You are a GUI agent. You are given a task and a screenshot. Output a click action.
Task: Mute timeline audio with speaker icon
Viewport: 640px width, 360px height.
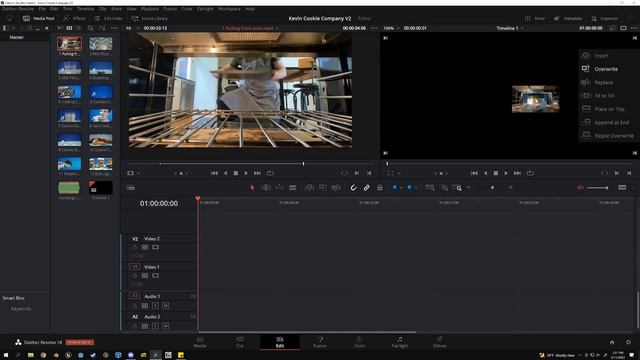[x=580, y=188]
